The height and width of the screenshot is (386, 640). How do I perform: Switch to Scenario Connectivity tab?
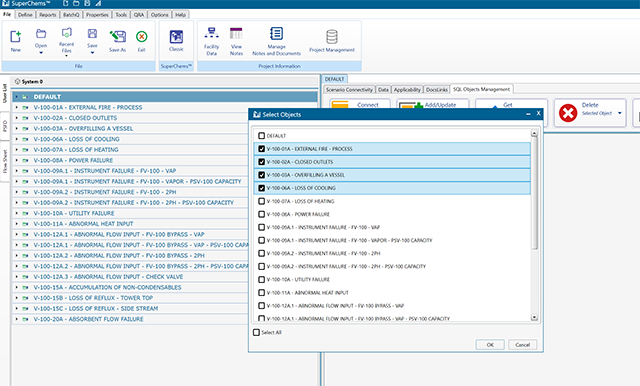pyautogui.click(x=349, y=89)
